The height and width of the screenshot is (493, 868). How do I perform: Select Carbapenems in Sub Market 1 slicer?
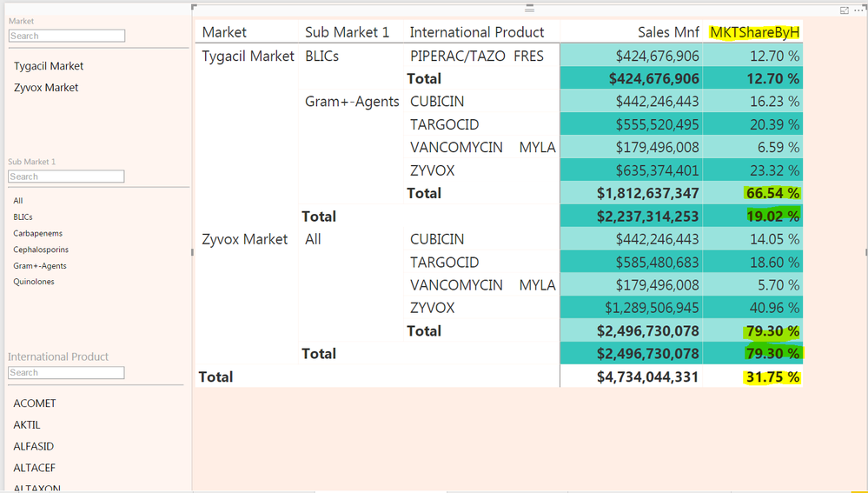pos(37,233)
